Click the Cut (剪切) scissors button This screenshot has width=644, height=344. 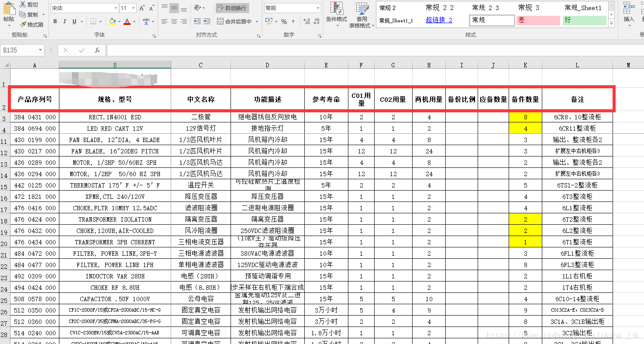29,4
